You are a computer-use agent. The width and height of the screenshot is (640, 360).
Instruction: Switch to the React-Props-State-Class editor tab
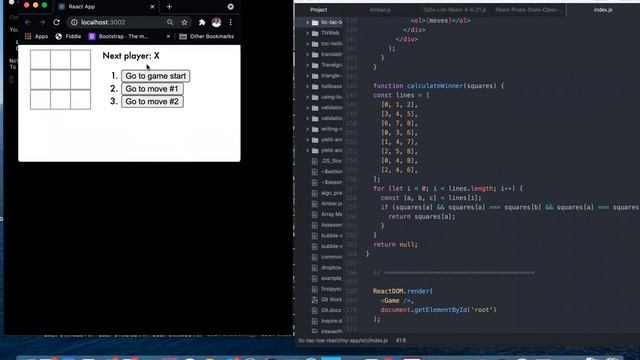[x=529, y=10]
